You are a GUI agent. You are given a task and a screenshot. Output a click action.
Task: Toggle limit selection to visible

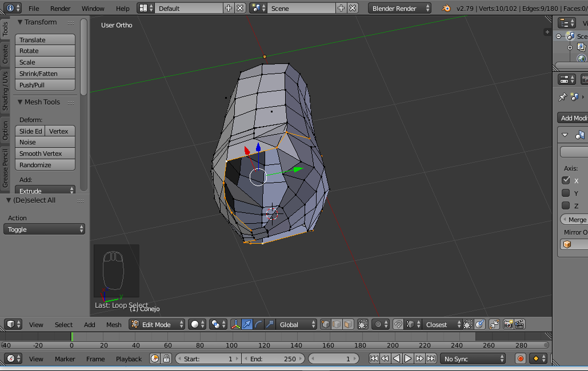coord(362,324)
